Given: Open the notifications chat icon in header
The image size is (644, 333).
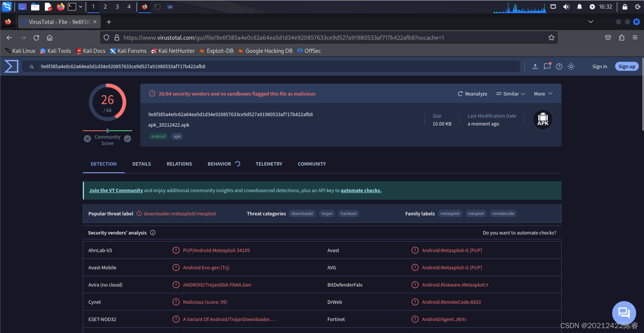Looking at the screenshot, I should click(x=547, y=66).
